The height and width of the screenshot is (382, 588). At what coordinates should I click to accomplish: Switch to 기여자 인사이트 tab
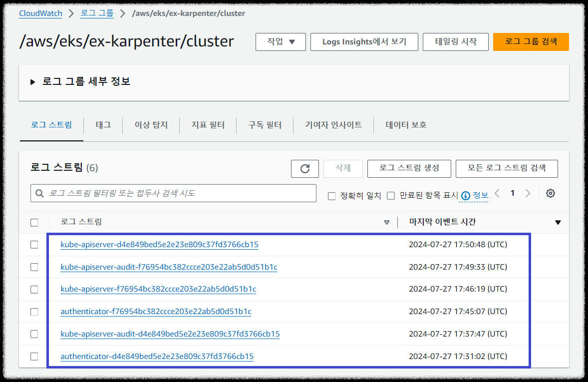tap(333, 125)
